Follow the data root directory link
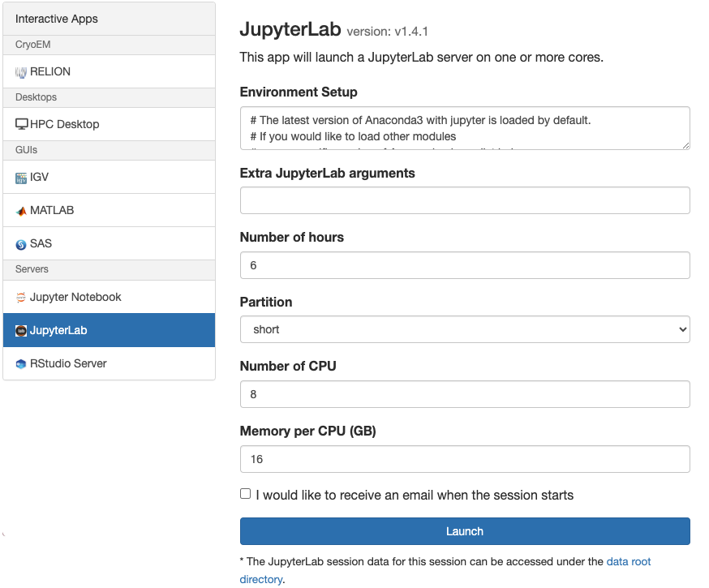Screen dimensions: 709x588 pos(629,561)
